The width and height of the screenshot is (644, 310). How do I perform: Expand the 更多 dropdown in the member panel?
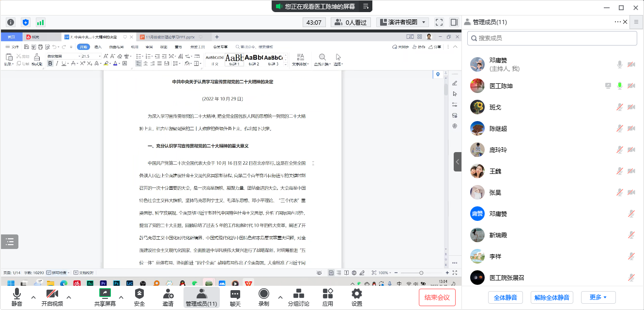click(595, 297)
